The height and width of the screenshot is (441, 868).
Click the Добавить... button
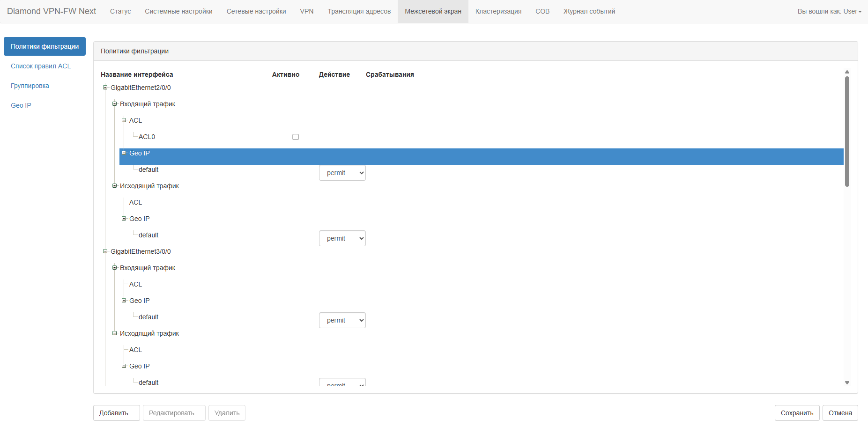pyautogui.click(x=116, y=413)
